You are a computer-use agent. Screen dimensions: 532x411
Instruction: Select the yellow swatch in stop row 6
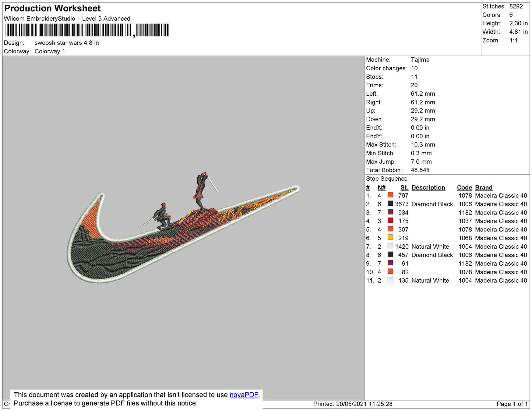tap(390, 238)
